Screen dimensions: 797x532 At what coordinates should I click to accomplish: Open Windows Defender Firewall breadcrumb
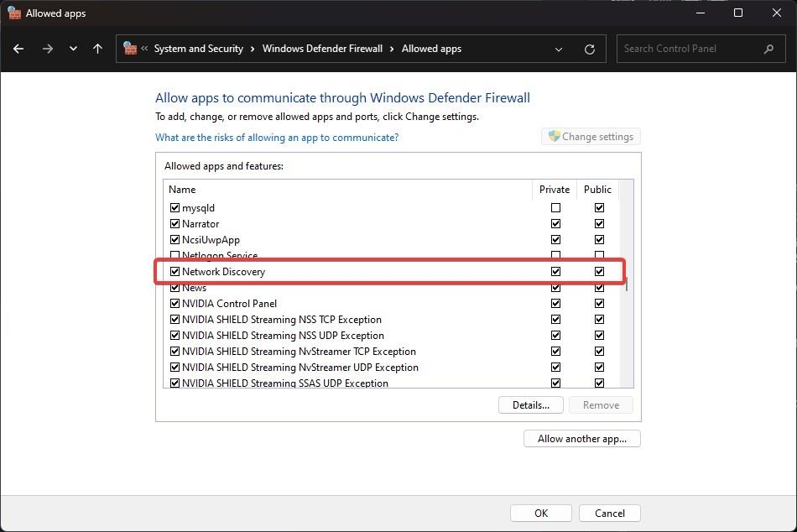(322, 49)
